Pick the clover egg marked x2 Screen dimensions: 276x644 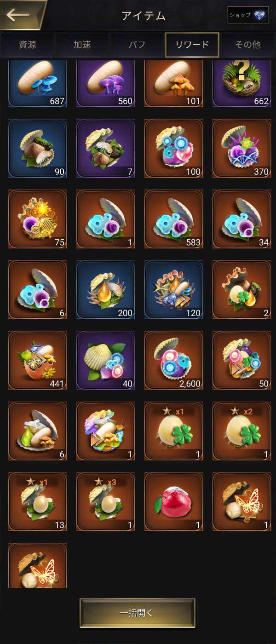(241, 431)
